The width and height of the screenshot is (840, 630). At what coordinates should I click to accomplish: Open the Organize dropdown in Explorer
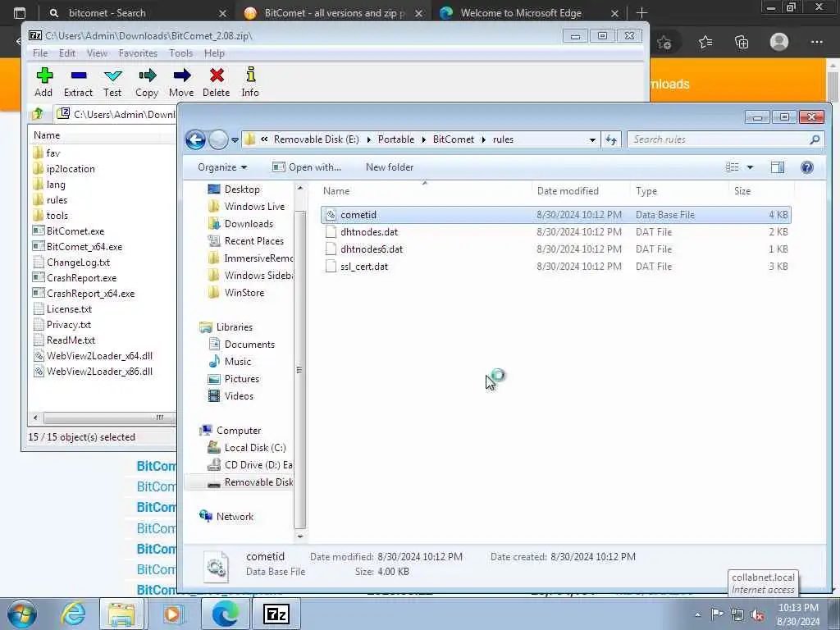point(222,167)
